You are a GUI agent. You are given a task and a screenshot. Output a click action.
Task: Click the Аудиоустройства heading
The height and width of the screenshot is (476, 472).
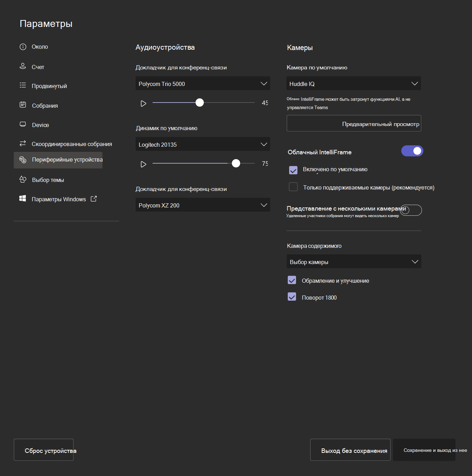pos(165,47)
